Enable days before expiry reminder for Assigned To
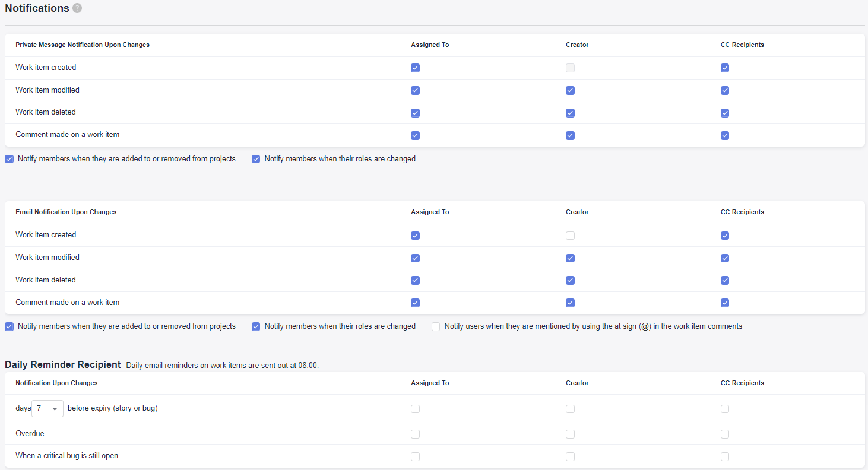The width and height of the screenshot is (868, 470). pyautogui.click(x=415, y=409)
